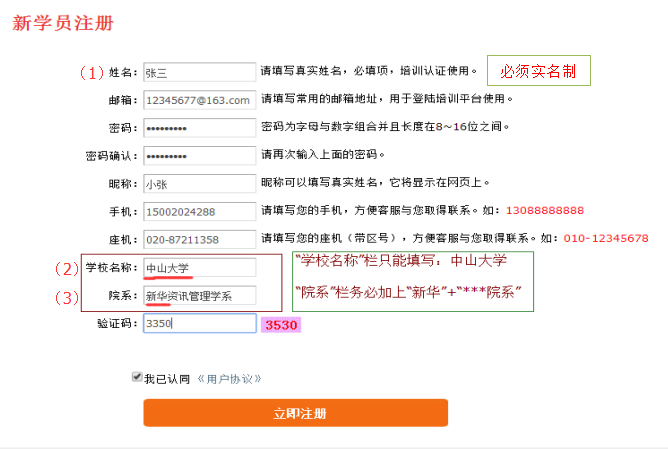
Task: Open the 《用户协议》 user agreement link
Action: [229, 379]
